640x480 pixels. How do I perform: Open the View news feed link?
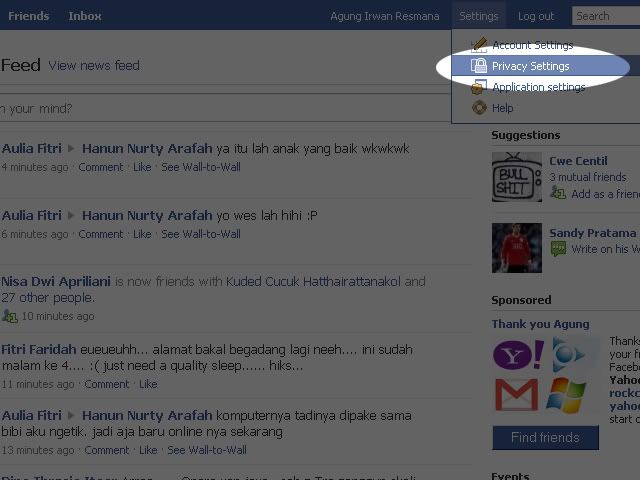tap(94, 66)
